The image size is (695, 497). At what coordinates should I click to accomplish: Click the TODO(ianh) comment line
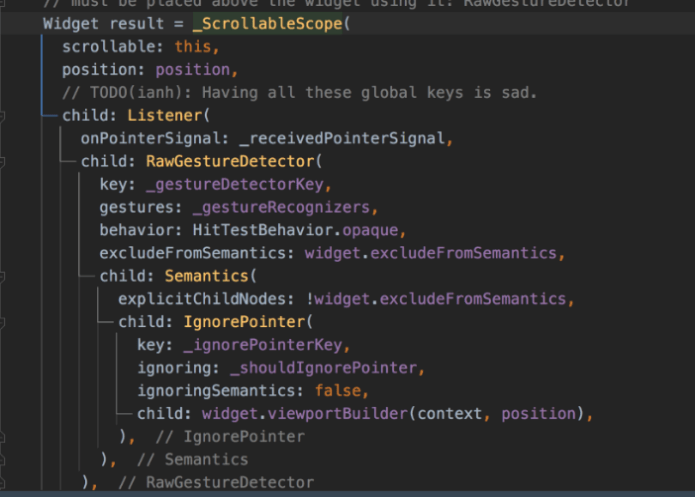[x=300, y=93]
